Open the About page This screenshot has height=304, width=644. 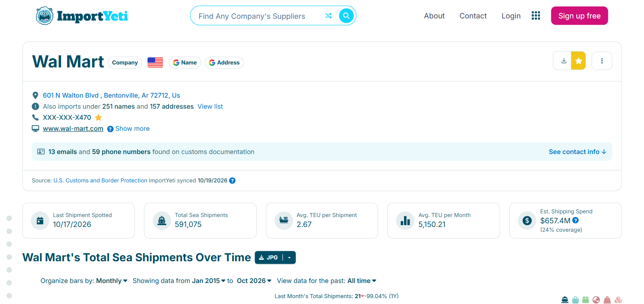(434, 16)
